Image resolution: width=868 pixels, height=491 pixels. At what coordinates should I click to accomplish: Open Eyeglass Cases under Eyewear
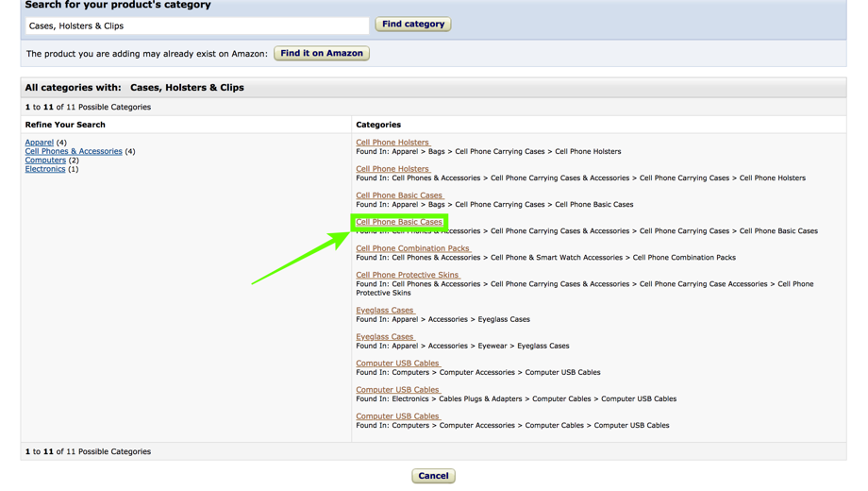385,337
